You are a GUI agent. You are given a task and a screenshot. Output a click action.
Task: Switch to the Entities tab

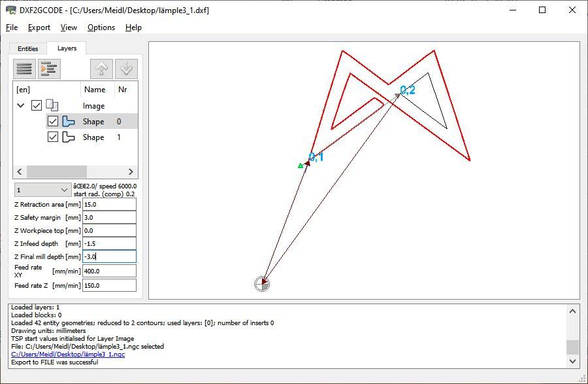[28, 48]
